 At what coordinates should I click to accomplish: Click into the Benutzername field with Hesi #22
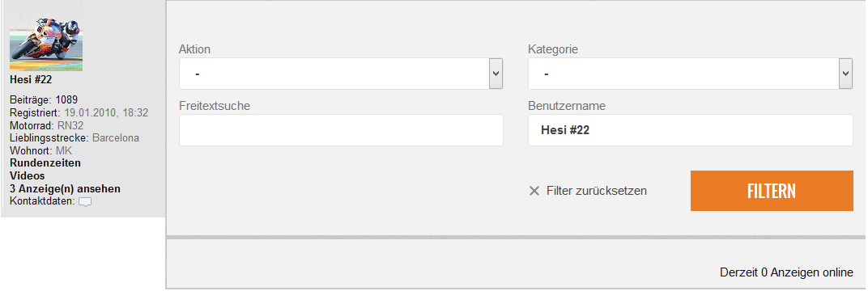691,130
